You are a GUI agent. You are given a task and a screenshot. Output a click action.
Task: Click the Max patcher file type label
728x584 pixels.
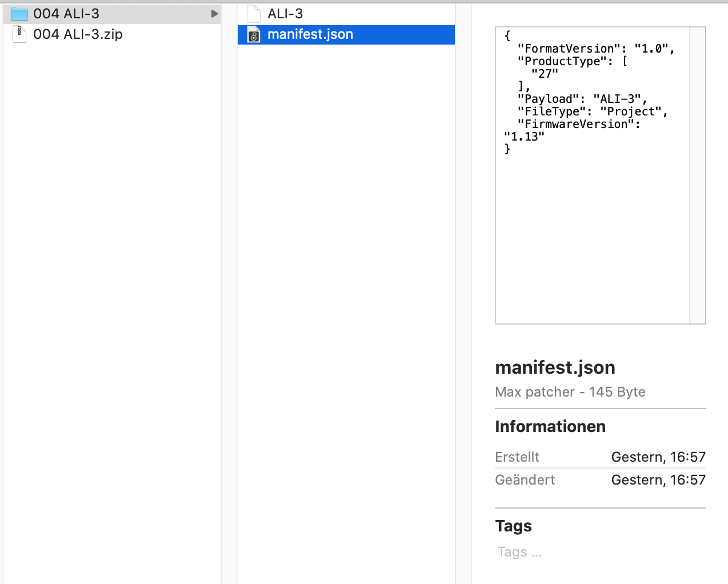[x=535, y=392]
